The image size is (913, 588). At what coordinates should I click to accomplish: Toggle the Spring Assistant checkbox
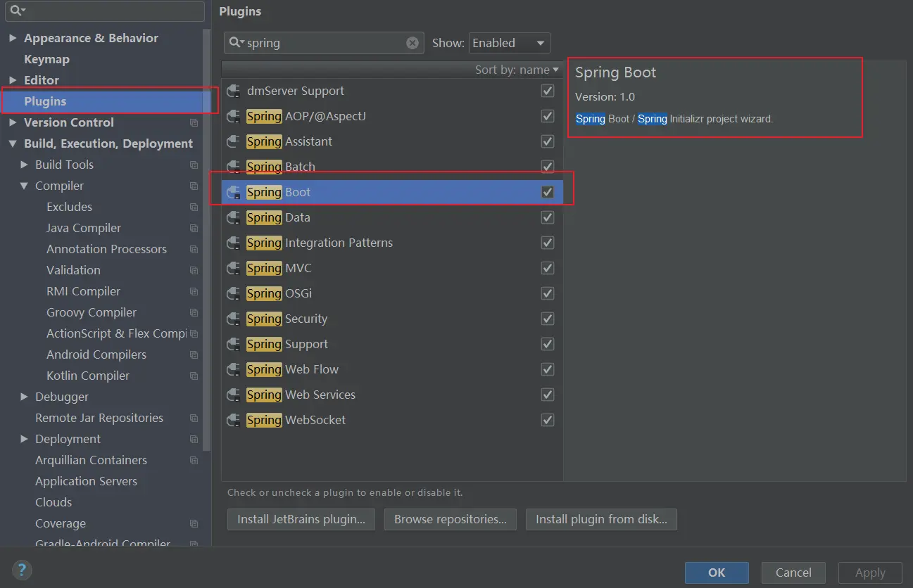548,141
